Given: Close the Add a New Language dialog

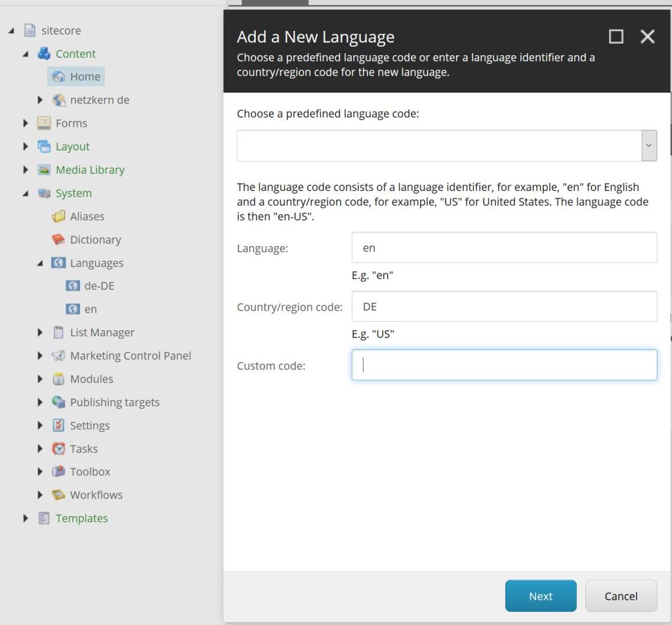Looking at the screenshot, I should click(647, 37).
